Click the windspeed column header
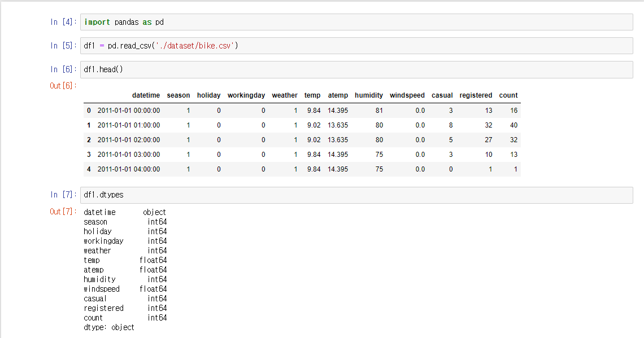 (407, 95)
